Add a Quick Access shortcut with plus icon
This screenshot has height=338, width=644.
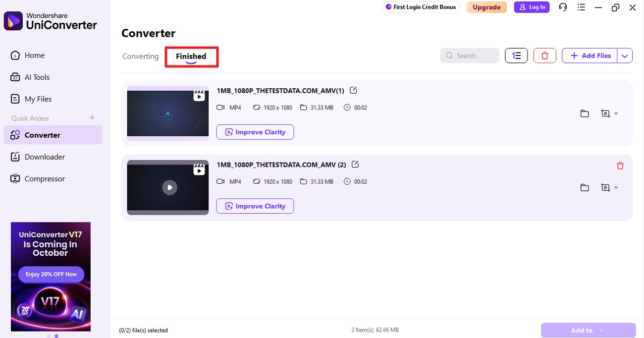[x=92, y=117]
